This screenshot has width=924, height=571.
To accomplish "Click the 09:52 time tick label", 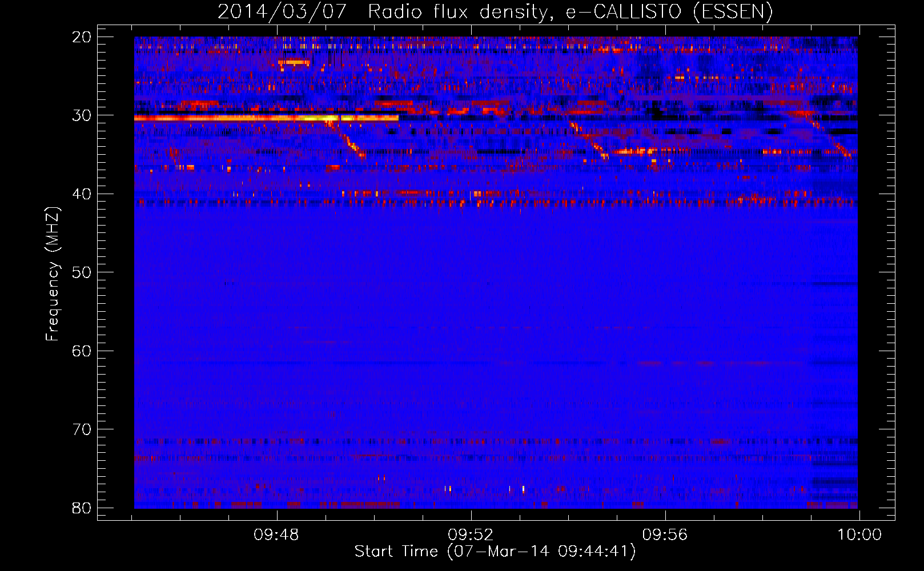I will click(x=471, y=535).
